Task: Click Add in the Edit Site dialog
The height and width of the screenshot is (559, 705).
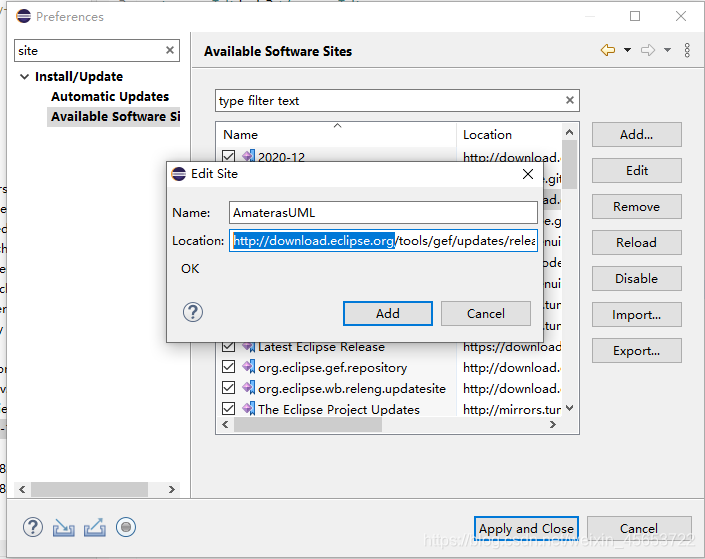Action: coord(388,313)
